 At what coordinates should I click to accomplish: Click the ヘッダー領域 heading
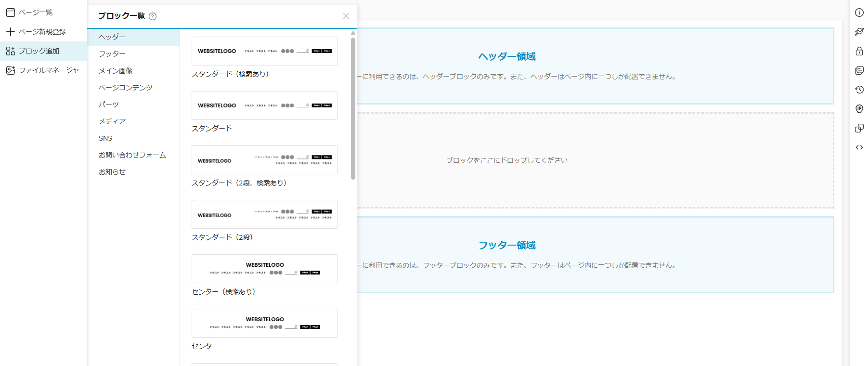tap(507, 56)
